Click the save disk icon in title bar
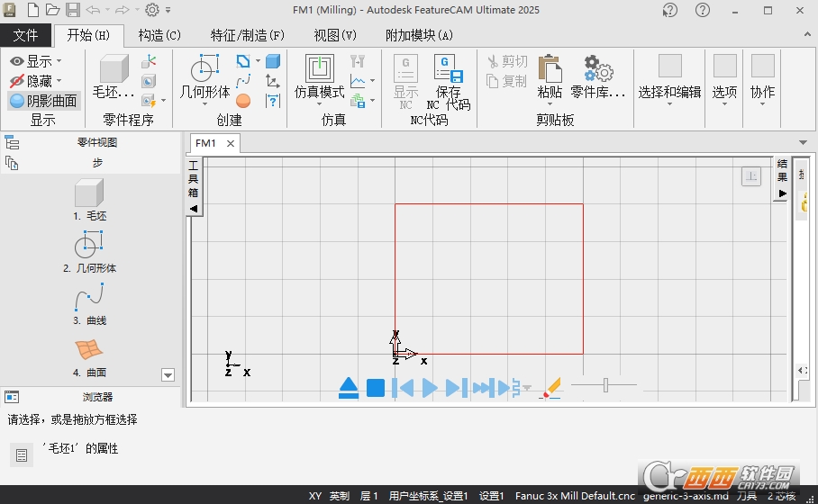 [72, 9]
